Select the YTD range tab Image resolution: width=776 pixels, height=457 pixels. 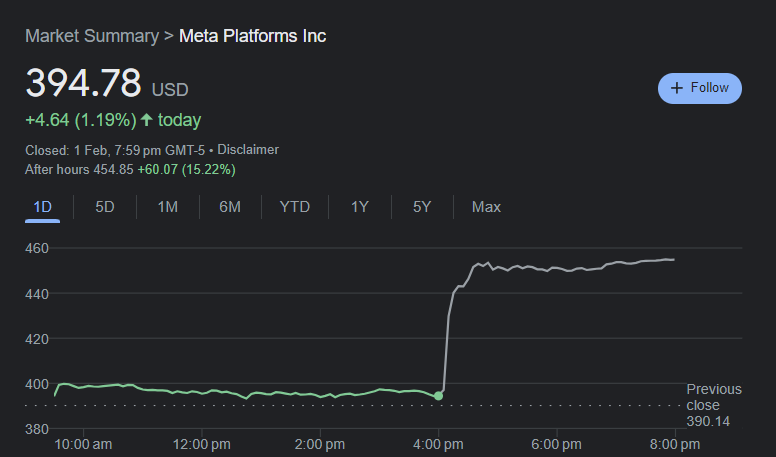pyautogui.click(x=294, y=207)
